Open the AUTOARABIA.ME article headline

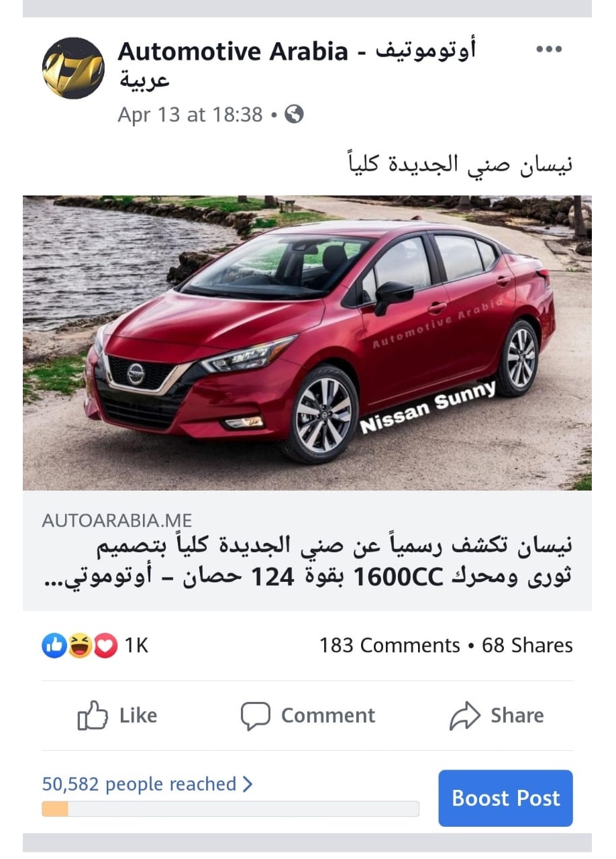click(x=307, y=561)
